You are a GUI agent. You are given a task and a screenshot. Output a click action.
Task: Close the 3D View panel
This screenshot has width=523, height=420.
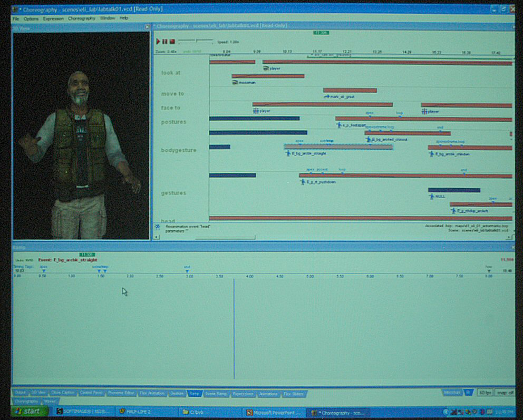pyautogui.click(x=148, y=27)
